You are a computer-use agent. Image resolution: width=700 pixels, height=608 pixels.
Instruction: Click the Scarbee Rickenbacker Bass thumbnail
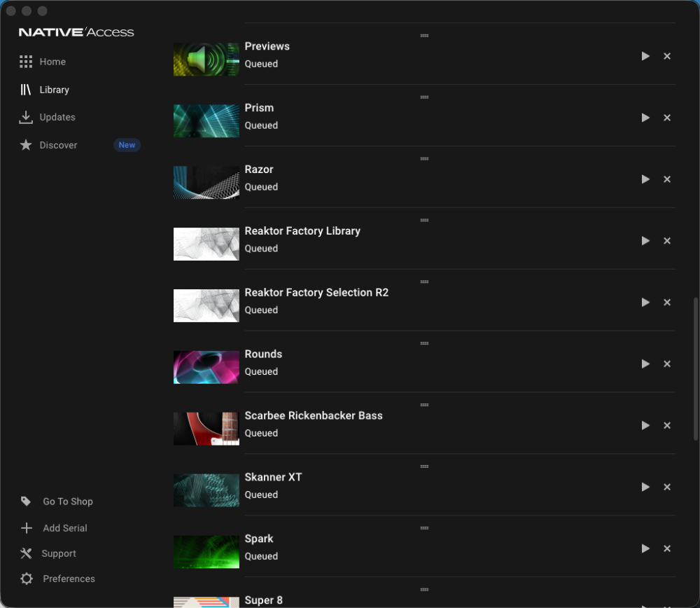tap(206, 429)
